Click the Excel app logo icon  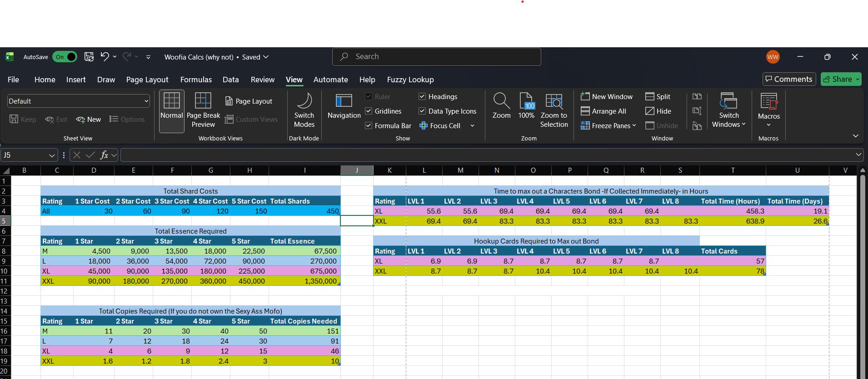click(10, 57)
